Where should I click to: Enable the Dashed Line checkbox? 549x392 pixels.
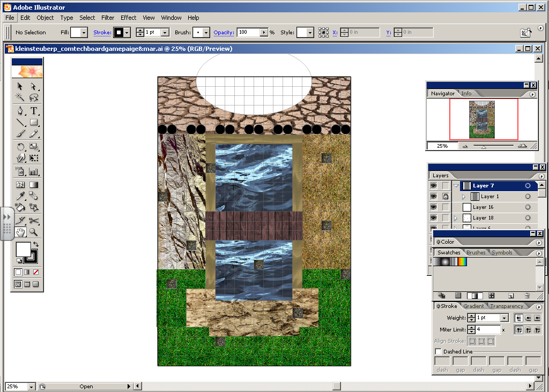pyautogui.click(x=438, y=351)
